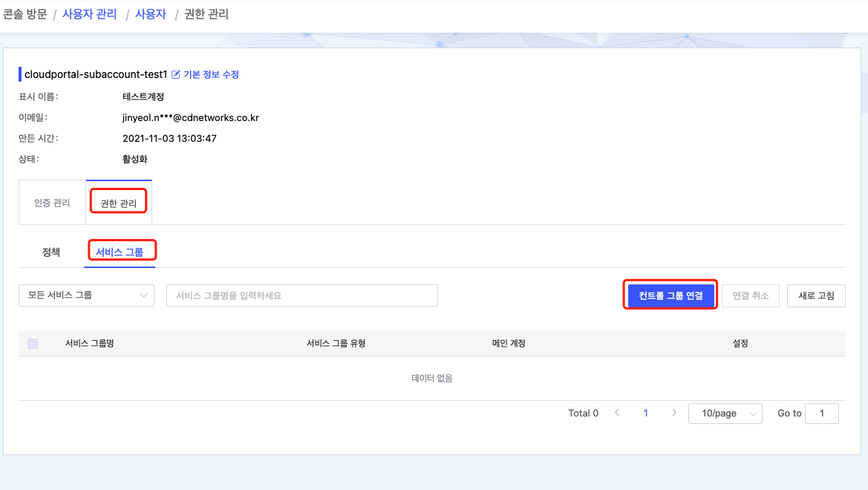Select the 서비스 그룹 sub-tab
Image resolution: width=868 pixels, height=490 pixels.
point(120,251)
